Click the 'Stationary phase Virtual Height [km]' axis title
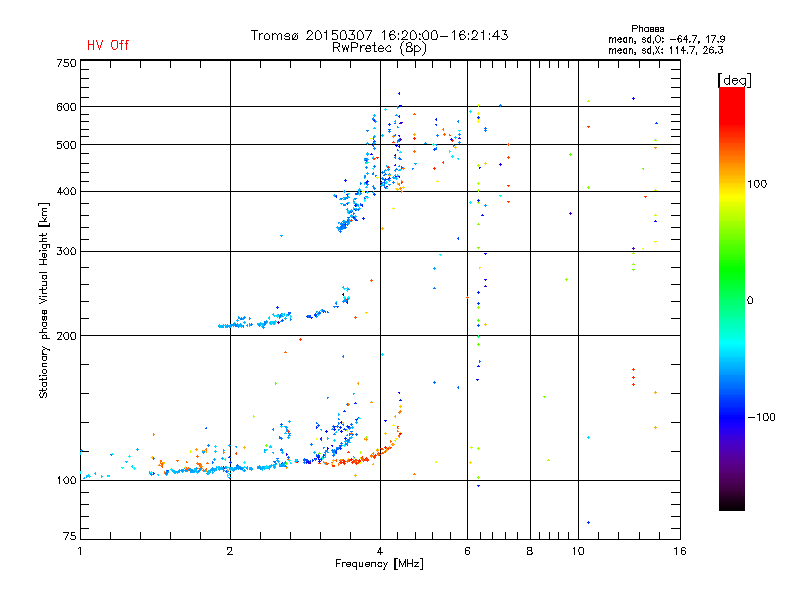The width and height of the screenshot is (800, 600). [x=44, y=300]
